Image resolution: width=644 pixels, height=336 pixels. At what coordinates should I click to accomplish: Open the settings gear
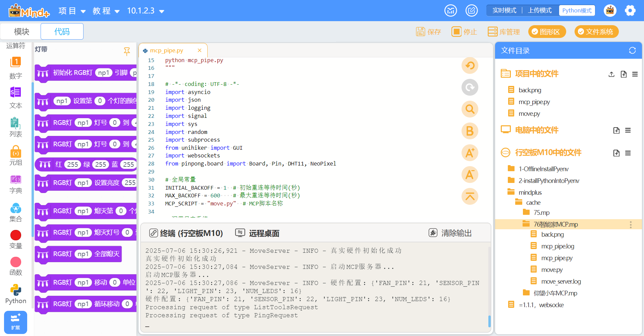click(x=630, y=10)
